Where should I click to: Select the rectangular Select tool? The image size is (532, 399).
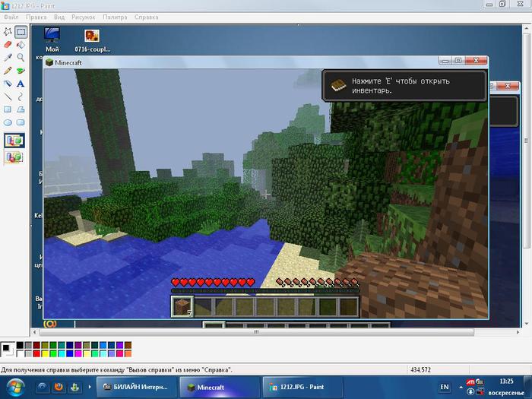pyautogui.click(x=21, y=32)
